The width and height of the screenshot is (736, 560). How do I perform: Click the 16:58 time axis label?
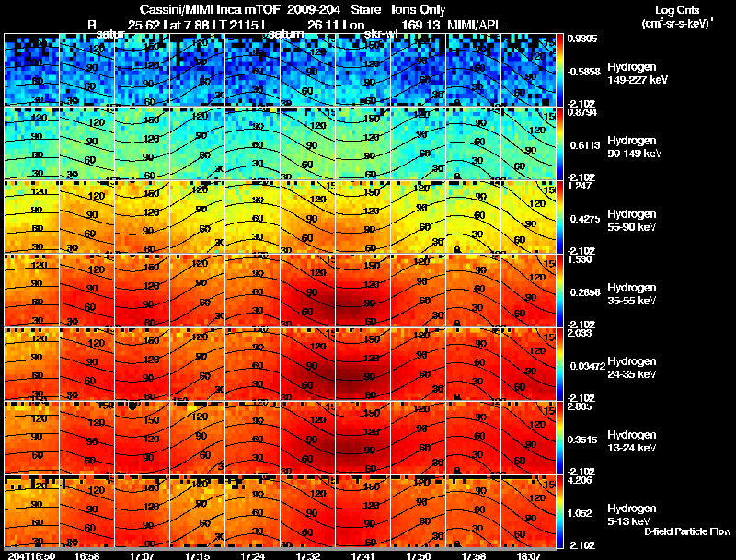coord(87,555)
